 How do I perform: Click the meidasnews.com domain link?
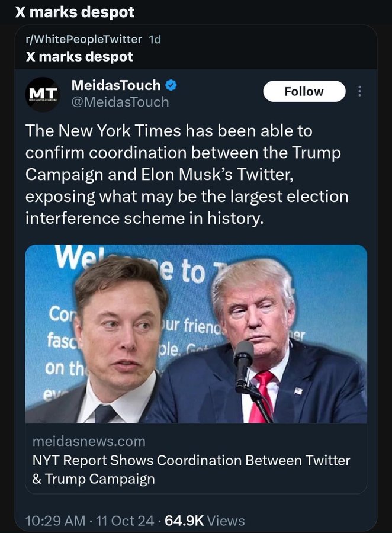[x=89, y=441]
